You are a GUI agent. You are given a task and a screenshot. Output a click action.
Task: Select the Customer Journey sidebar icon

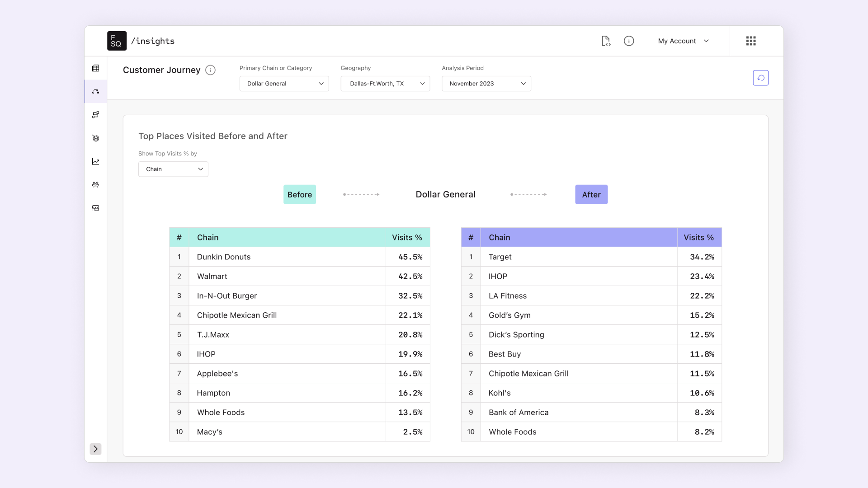click(95, 92)
